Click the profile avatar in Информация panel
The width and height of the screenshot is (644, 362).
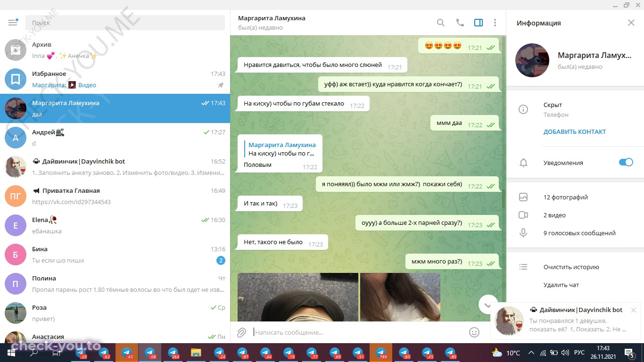tap(532, 60)
